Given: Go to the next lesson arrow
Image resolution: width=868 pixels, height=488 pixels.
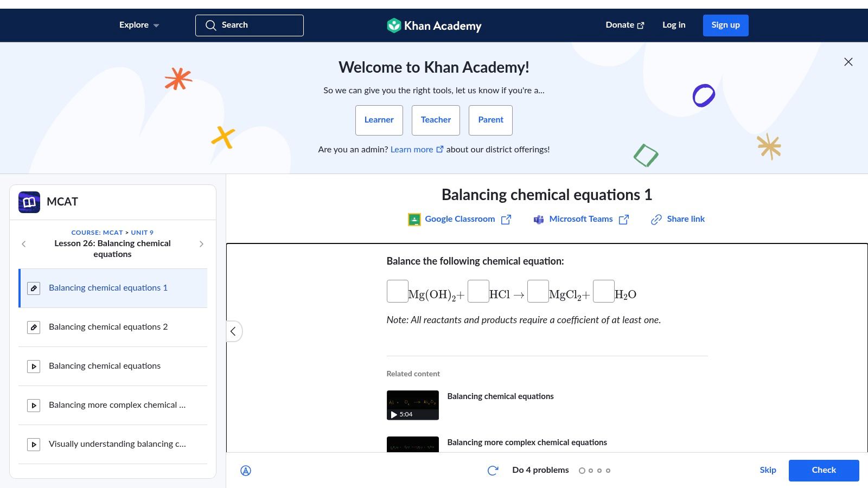Looking at the screenshot, I should coord(201,244).
